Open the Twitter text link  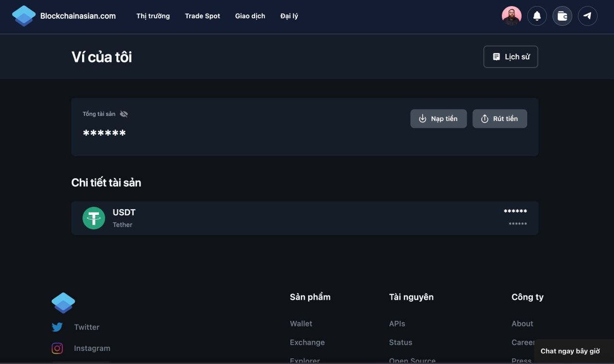tap(87, 327)
